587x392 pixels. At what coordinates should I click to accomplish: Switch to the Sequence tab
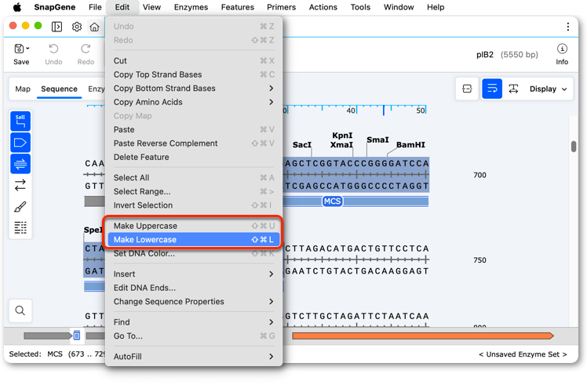pyautogui.click(x=59, y=89)
